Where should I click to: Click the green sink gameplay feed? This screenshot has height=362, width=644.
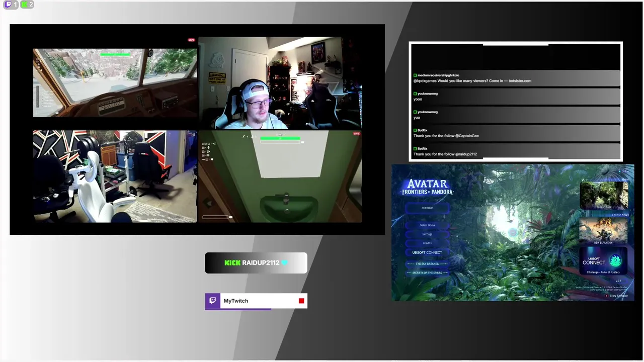[x=280, y=176]
